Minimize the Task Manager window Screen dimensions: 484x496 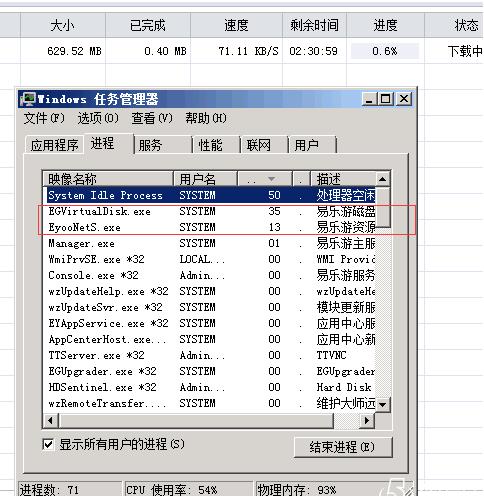(x=369, y=99)
